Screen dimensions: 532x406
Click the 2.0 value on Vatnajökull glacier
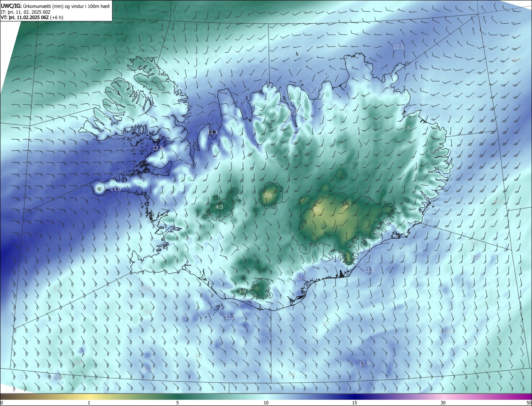click(x=318, y=210)
